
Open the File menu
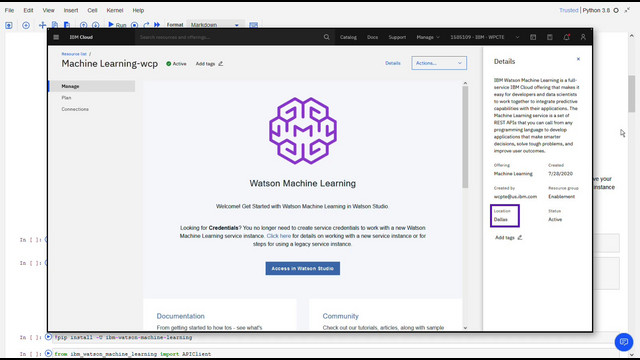[9, 10]
